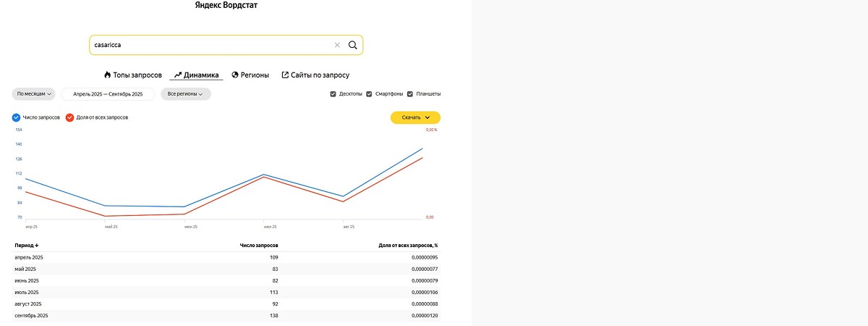Viewport: 868px width, 326px height.
Task: Expand the Все регионы dropdown
Action: coord(185,94)
